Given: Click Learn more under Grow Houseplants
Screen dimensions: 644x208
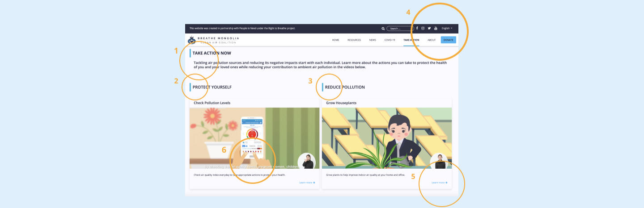Looking at the screenshot, I should [x=439, y=183].
